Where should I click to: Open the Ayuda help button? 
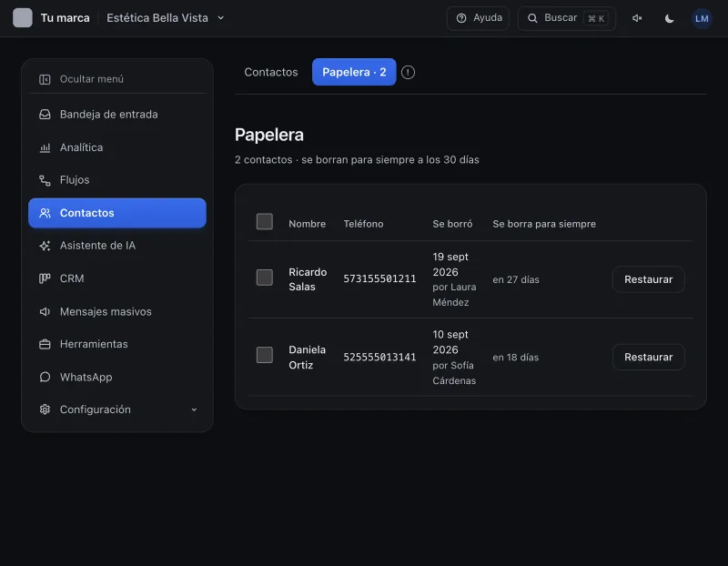click(x=479, y=18)
